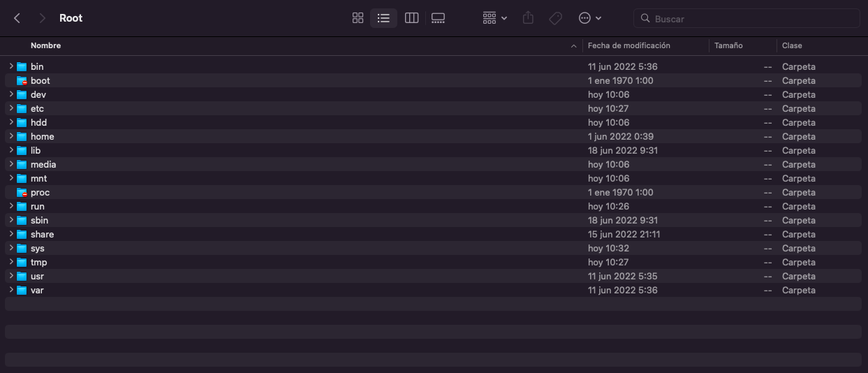868x373 pixels.
Task: Click the media folder icon
Action: pyautogui.click(x=22, y=165)
